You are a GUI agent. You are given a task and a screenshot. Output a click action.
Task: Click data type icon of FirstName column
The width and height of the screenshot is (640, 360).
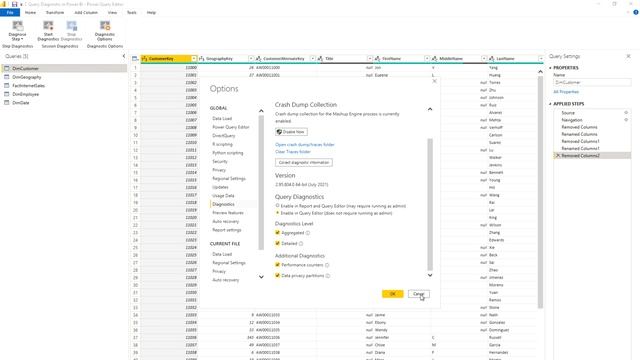click(x=378, y=59)
